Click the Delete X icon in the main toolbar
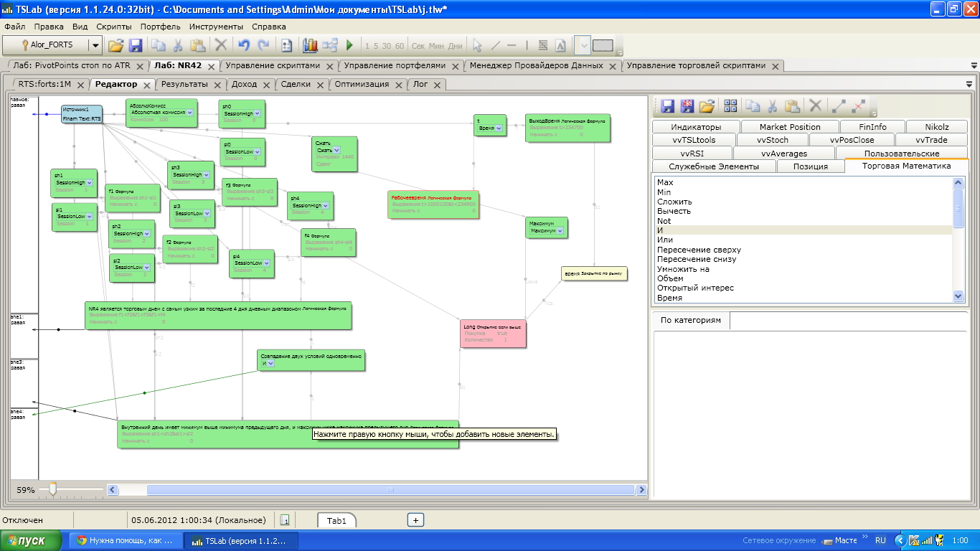This screenshot has height=551, width=980. coord(221,45)
